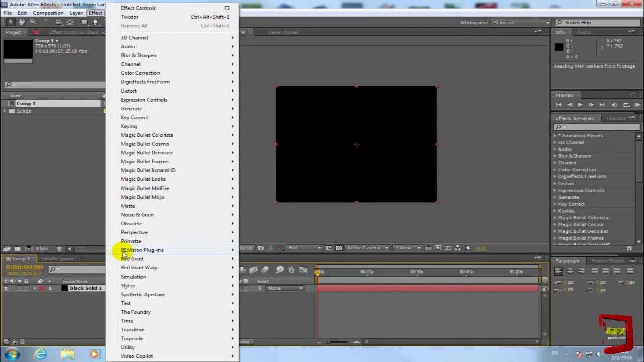Select right align text in Paragraph panel
Viewport: 644px width, 362px height.
pos(581,271)
